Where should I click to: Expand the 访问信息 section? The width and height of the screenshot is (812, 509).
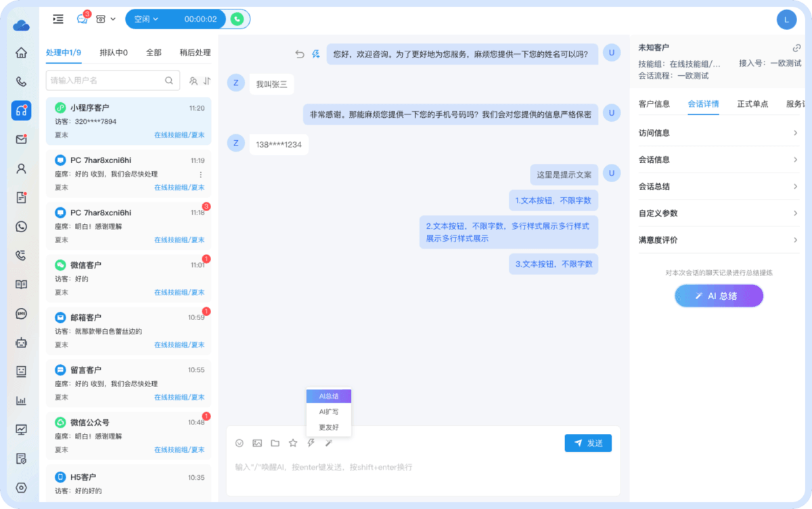719,133
